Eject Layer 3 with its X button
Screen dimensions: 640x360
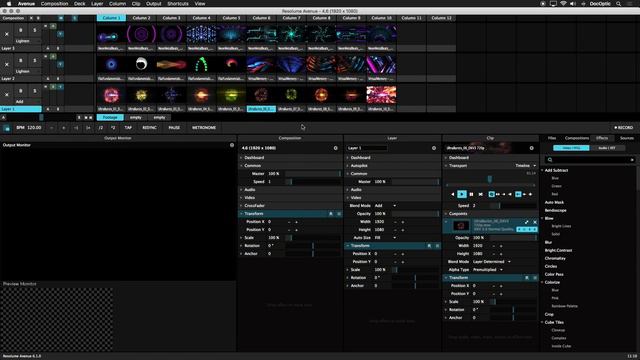coord(7,34)
